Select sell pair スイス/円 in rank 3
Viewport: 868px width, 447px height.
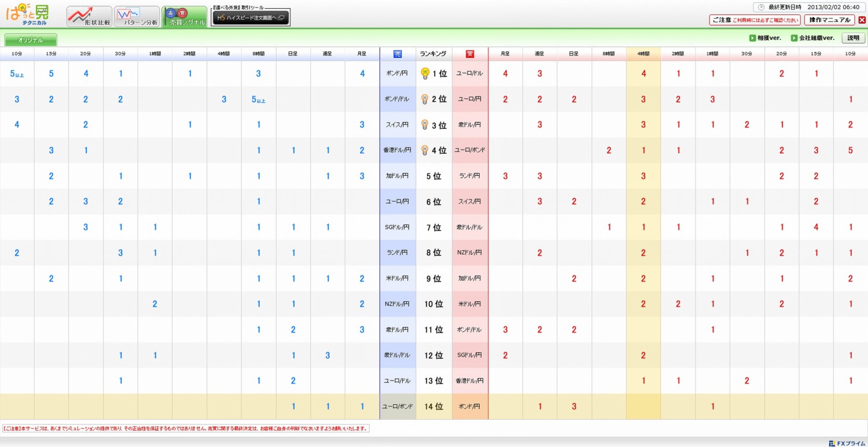click(398, 124)
